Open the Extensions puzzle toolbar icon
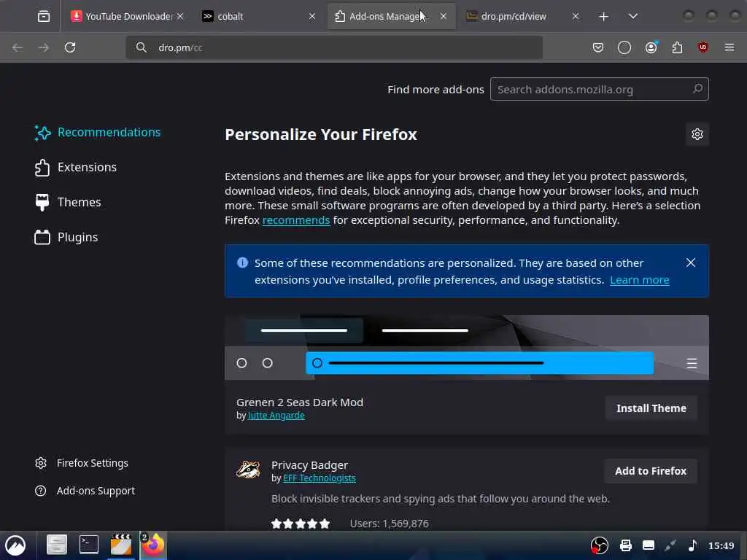This screenshot has width=747, height=560. [x=677, y=47]
